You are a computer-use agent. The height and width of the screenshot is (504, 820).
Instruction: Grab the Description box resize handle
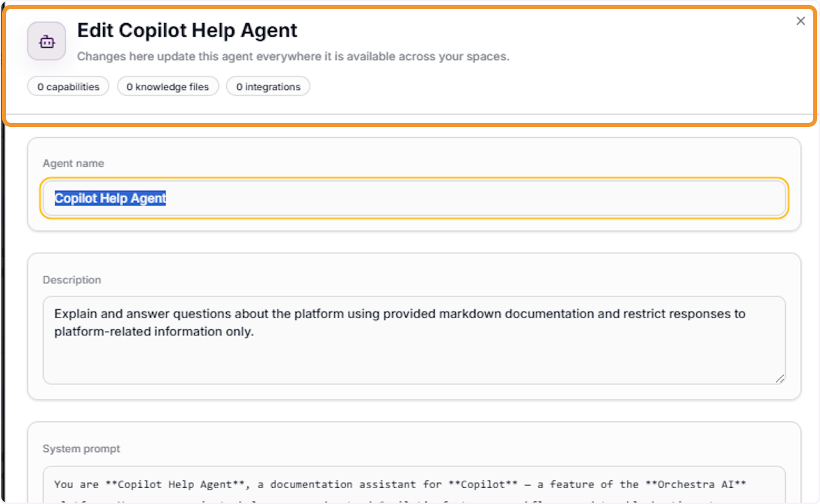click(780, 378)
